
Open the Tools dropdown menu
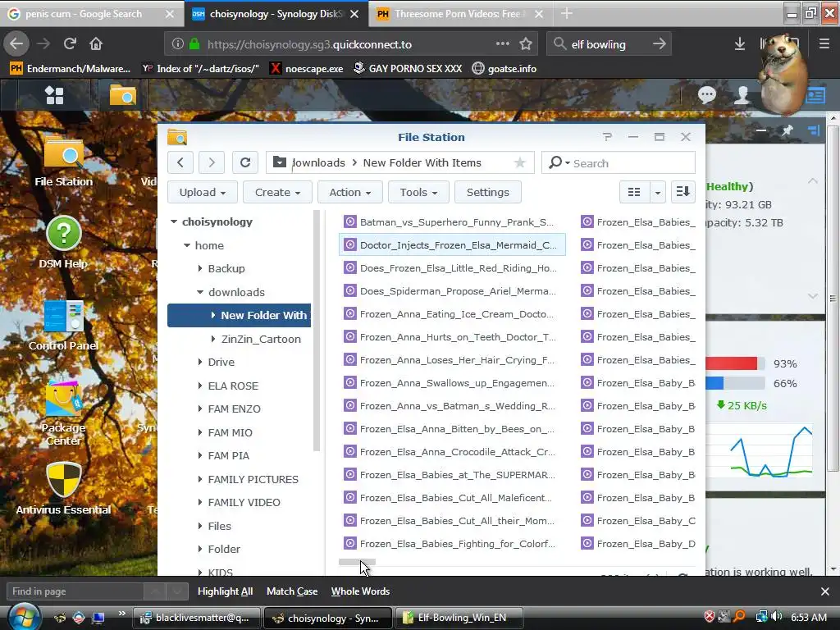point(418,192)
